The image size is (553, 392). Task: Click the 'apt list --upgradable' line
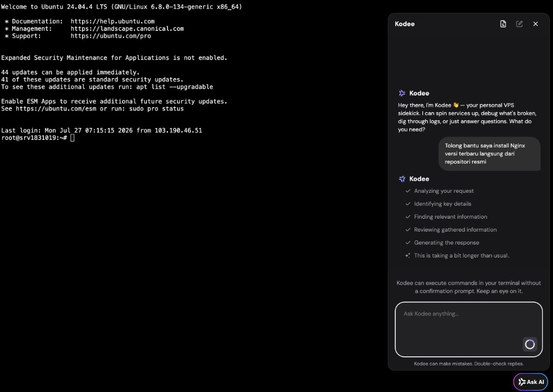coord(107,87)
